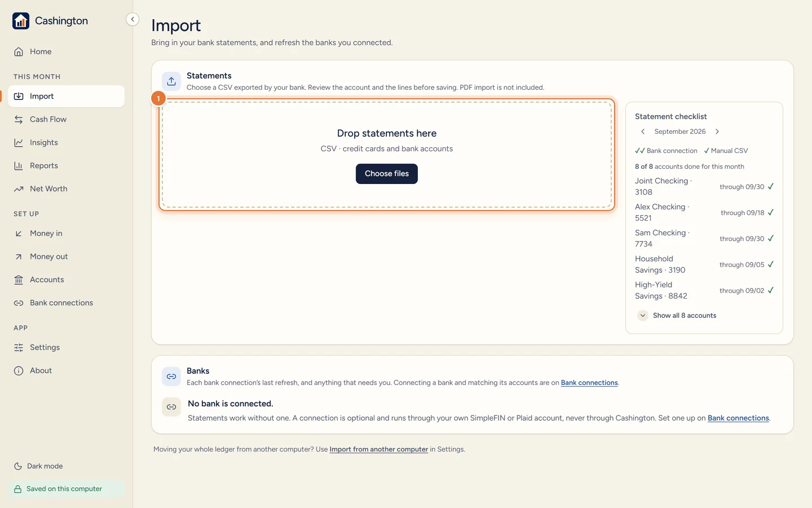Click 'Sam Checking · 7734' row

(x=704, y=238)
